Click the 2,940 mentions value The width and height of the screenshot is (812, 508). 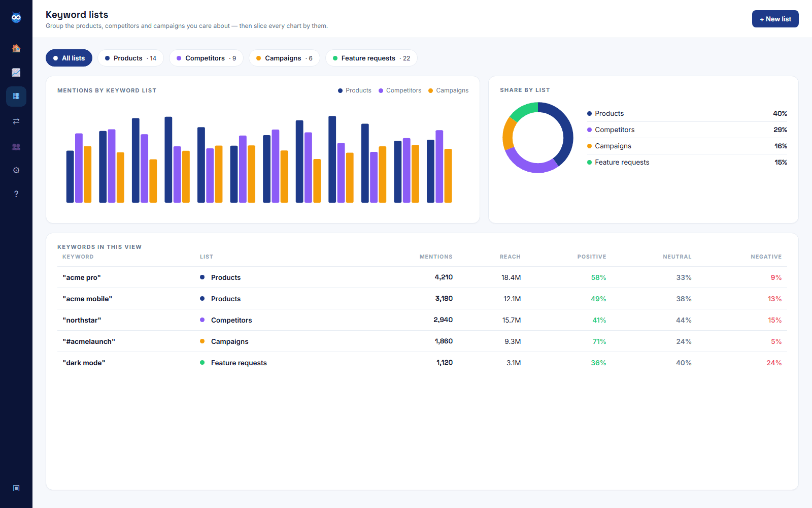(443, 320)
